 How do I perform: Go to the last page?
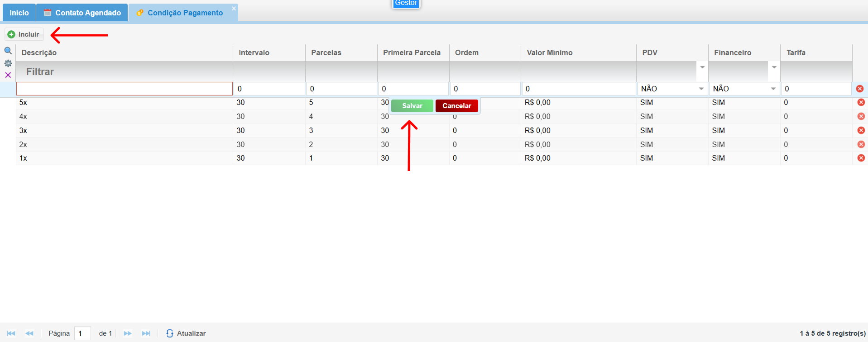pos(146,333)
